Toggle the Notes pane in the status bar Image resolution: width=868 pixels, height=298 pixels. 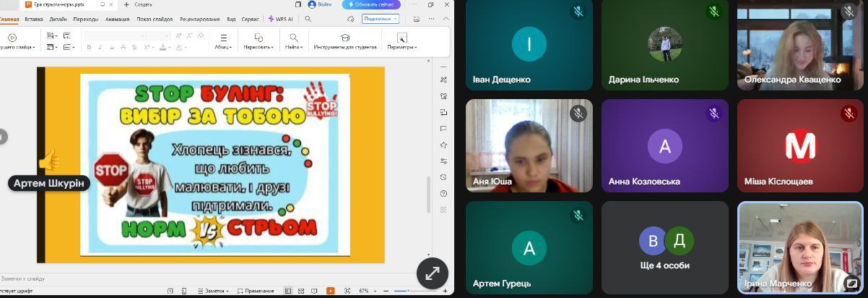click(x=214, y=291)
